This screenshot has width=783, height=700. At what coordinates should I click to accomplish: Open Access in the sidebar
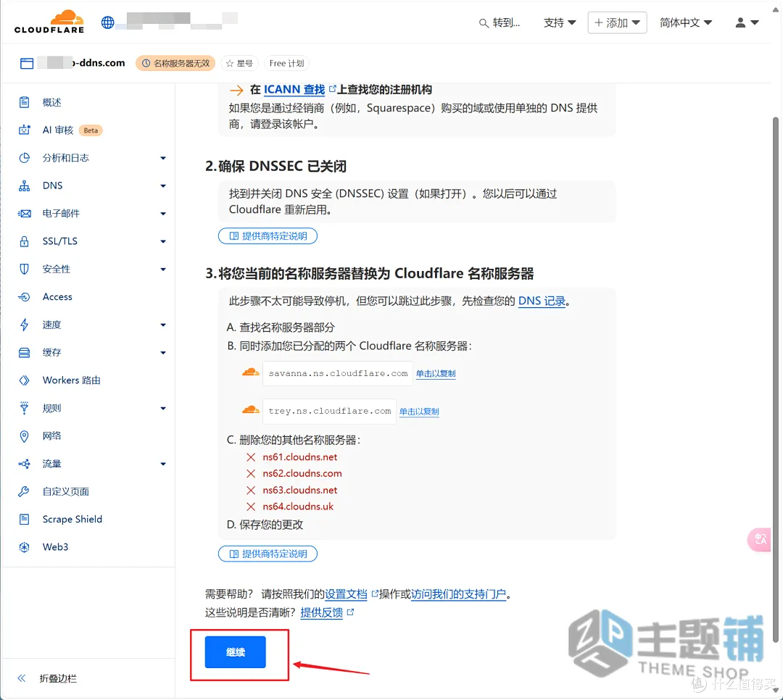(57, 297)
